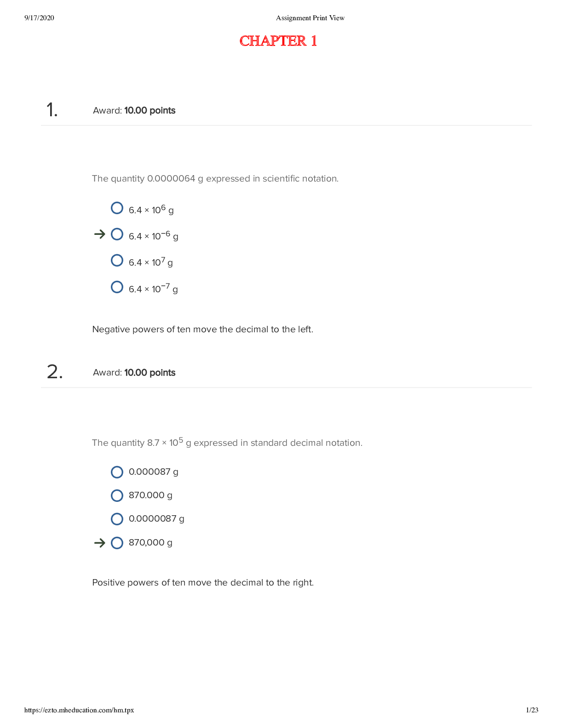Viewport: 563px width, 728px height.
Task: Open the ezto.mheducation.com footer URL
Action: coord(79,710)
